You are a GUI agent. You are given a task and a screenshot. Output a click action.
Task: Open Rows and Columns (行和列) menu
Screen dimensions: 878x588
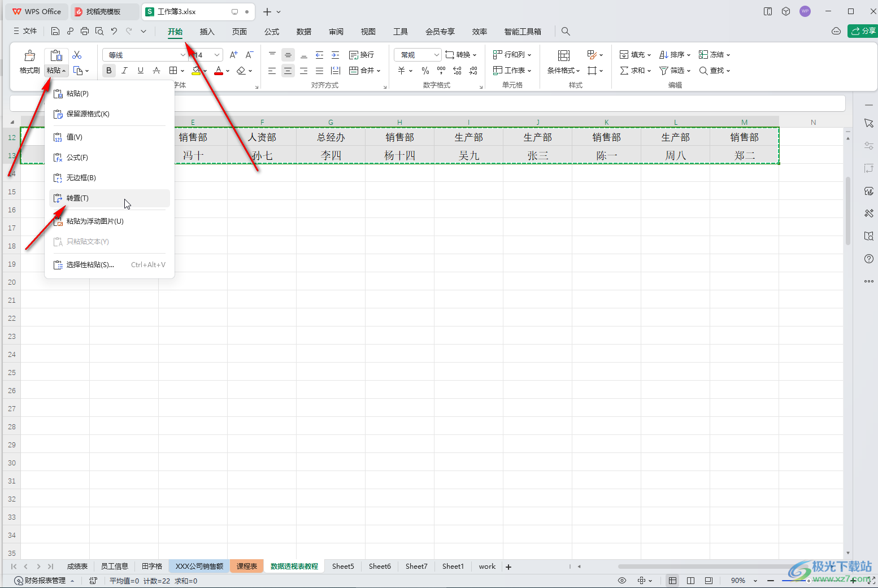[512, 55]
